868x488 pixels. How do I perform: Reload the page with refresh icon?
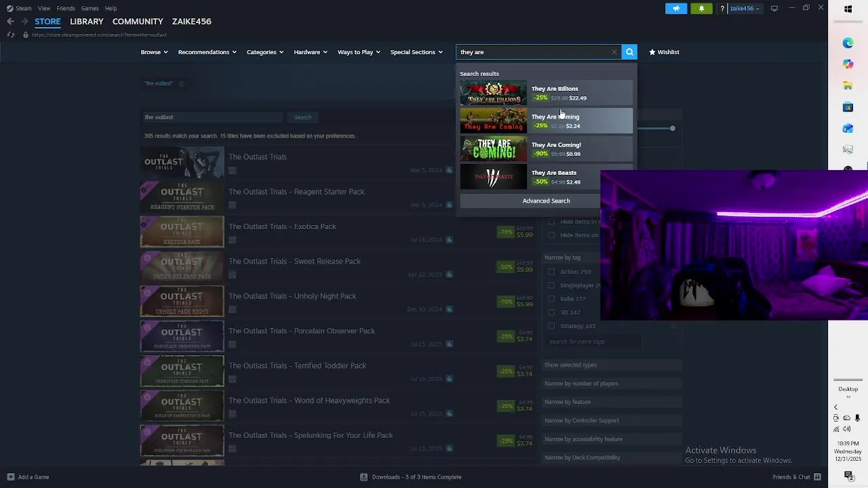click(10, 35)
